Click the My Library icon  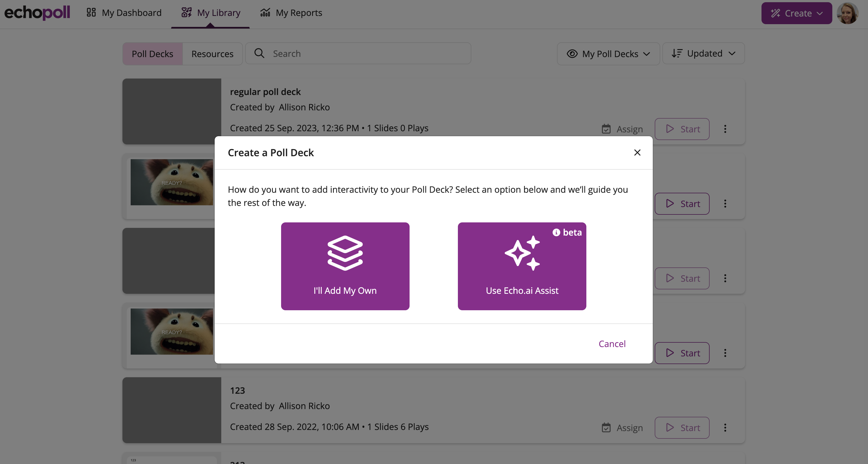coord(186,12)
